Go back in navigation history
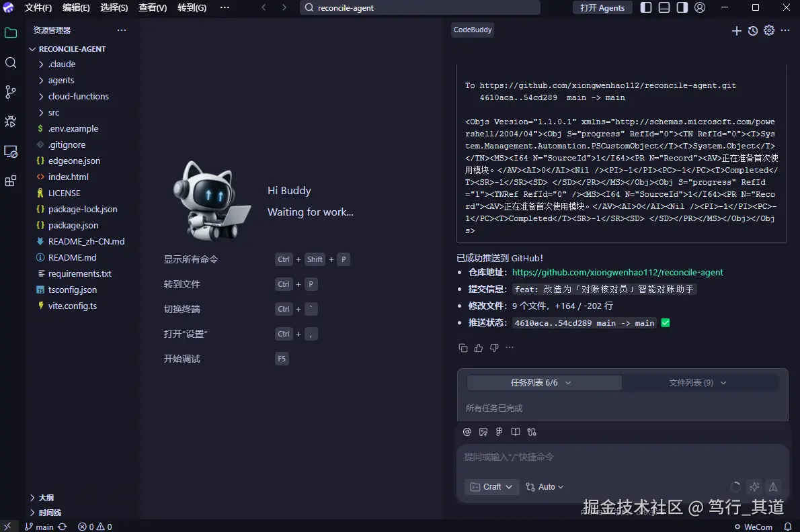800x532 pixels. point(264,7)
